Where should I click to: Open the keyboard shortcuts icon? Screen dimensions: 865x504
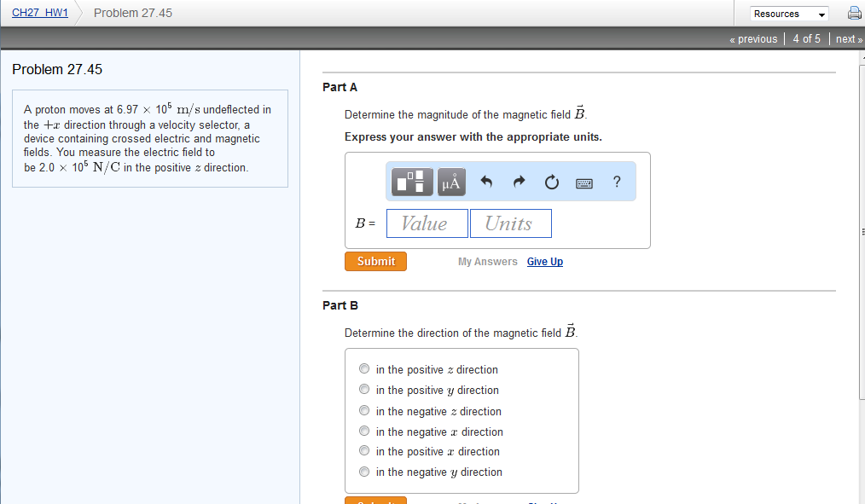[583, 181]
